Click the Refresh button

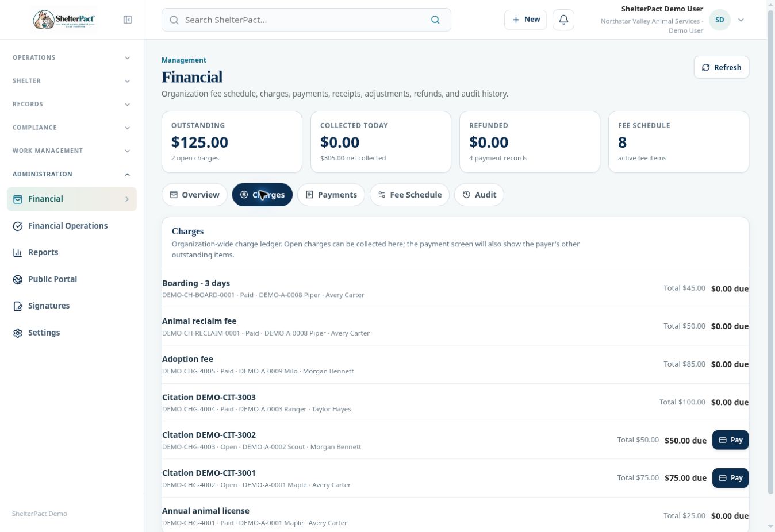(x=722, y=67)
